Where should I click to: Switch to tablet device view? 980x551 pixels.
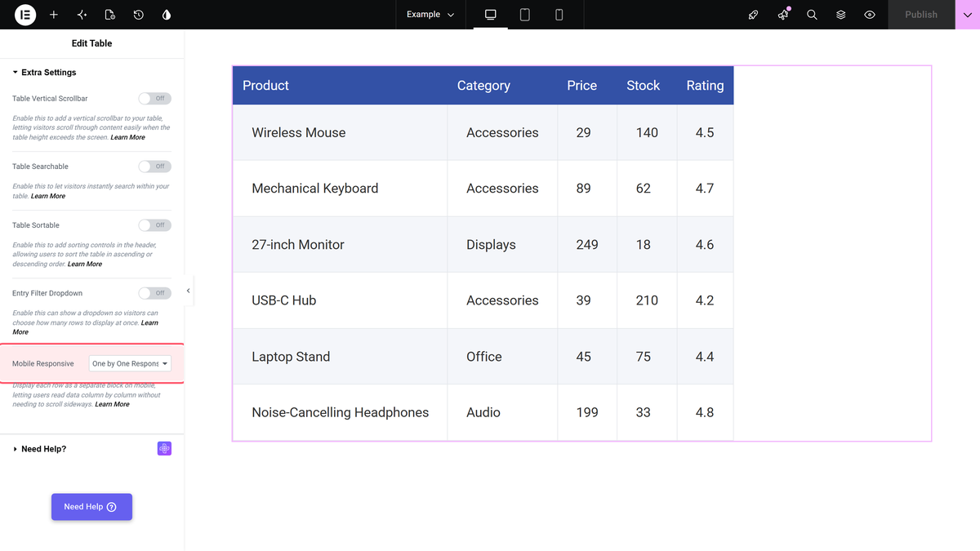pyautogui.click(x=525, y=15)
